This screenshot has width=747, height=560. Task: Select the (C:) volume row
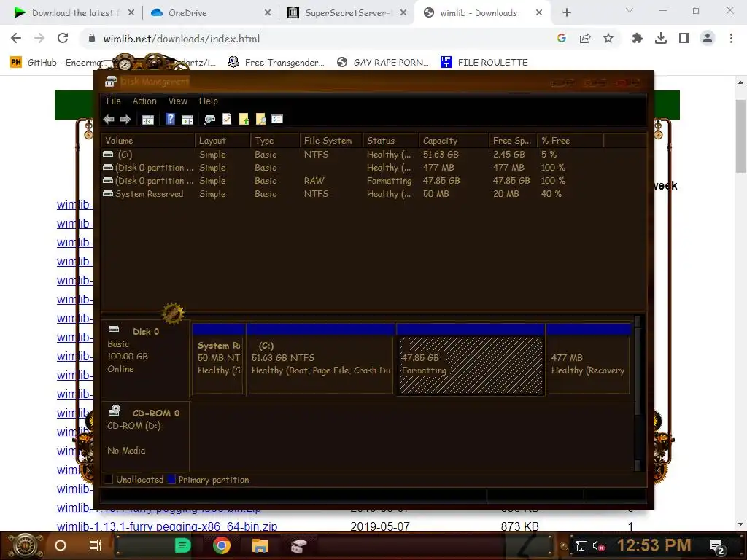pos(352,155)
